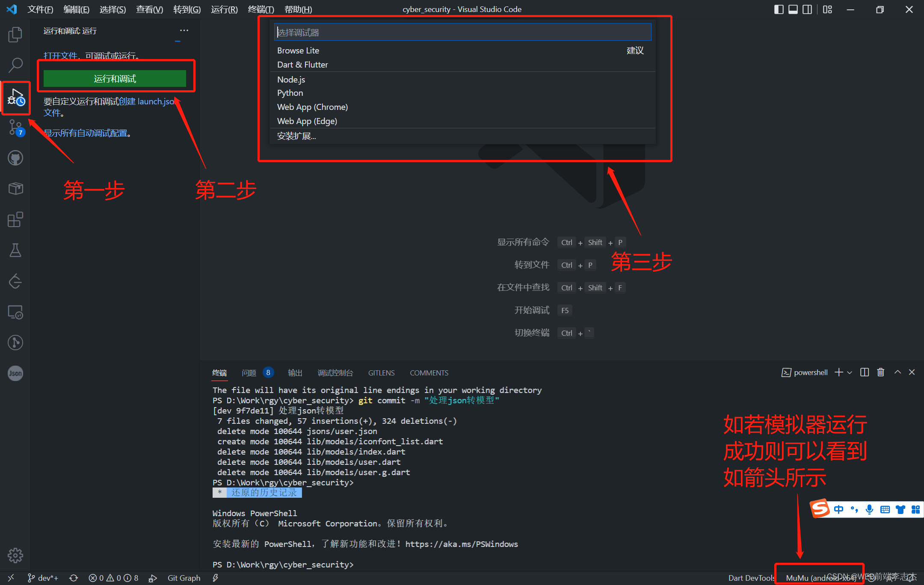Select Dart & Flutter debugger
This screenshot has width=924, height=585.
click(462, 65)
